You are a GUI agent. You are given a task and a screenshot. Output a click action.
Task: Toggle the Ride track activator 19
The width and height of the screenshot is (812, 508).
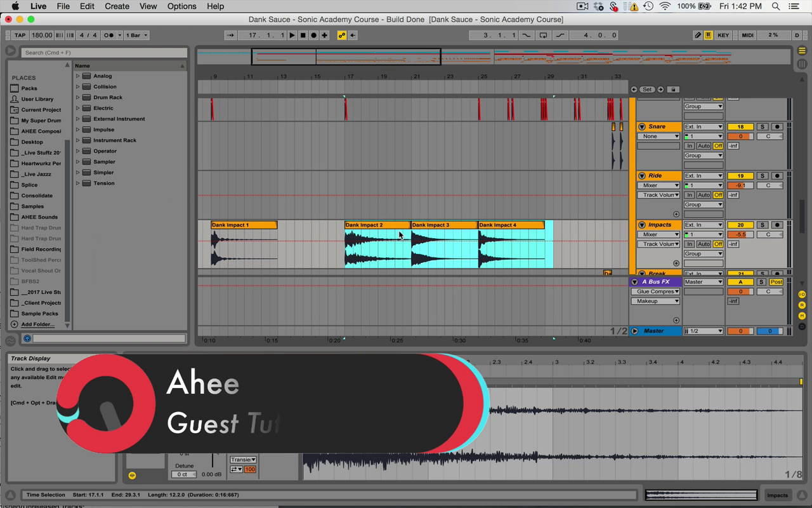pos(740,176)
